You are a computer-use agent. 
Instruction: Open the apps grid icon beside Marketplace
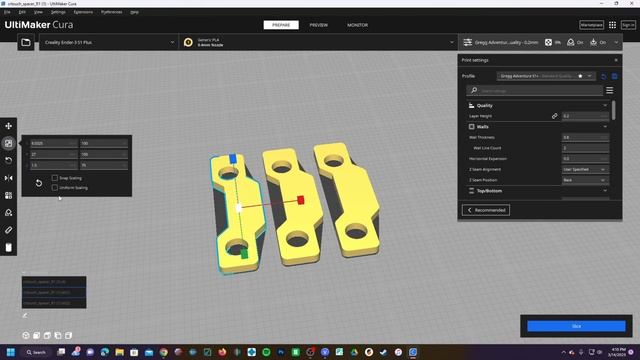[612, 25]
